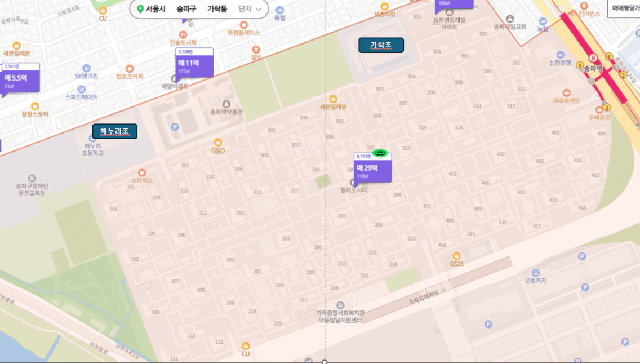Click 송파역 exit 1 marker

pos(609,57)
